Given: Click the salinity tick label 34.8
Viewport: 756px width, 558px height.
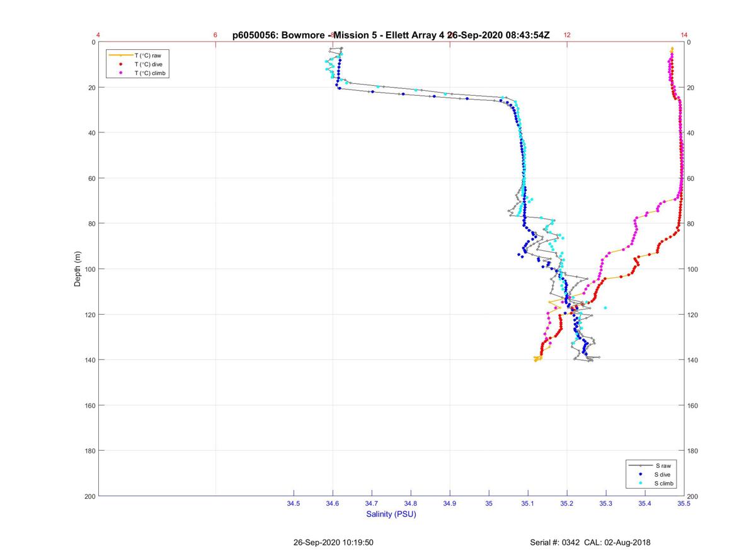Looking at the screenshot, I should click(411, 504).
